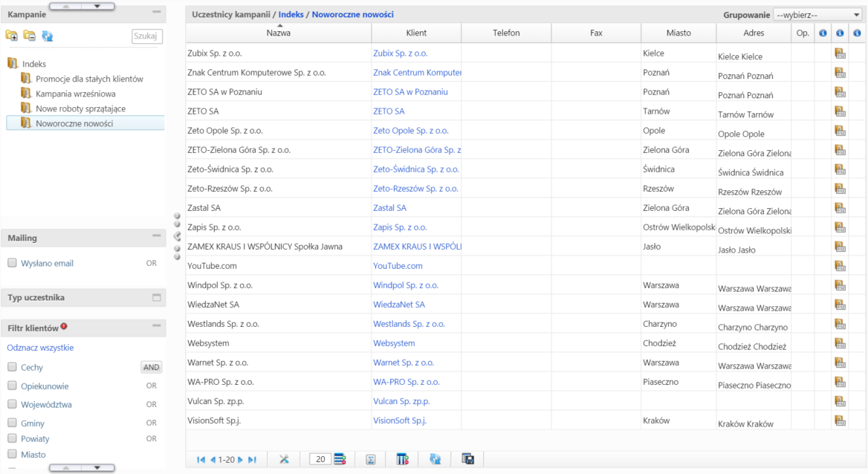Refresh the Kampanie tree

coord(47,36)
